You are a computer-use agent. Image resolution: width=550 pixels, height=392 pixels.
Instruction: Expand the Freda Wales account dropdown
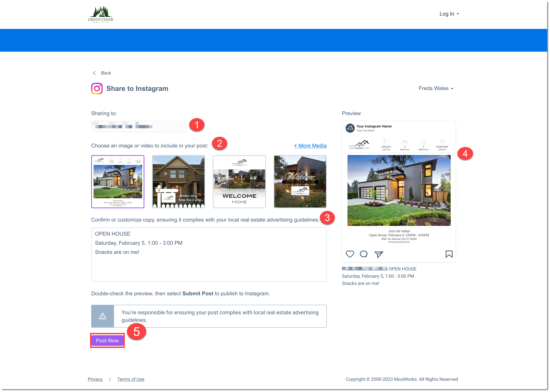coord(436,88)
